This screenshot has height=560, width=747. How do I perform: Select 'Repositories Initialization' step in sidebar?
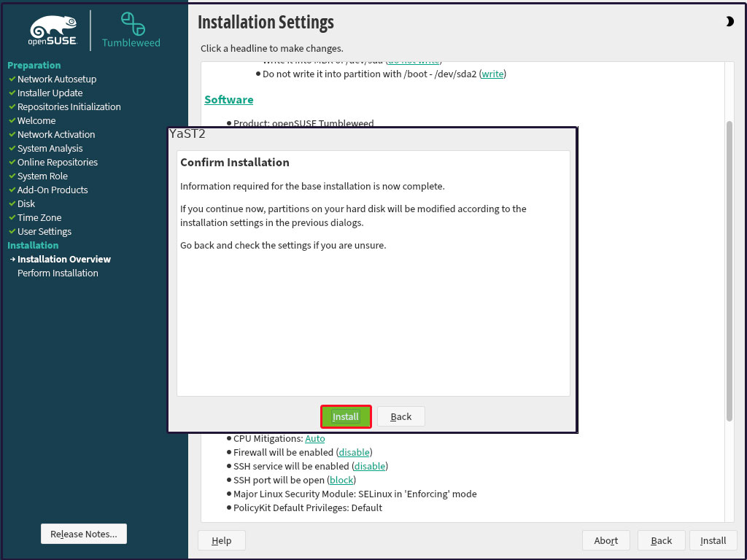(x=69, y=106)
